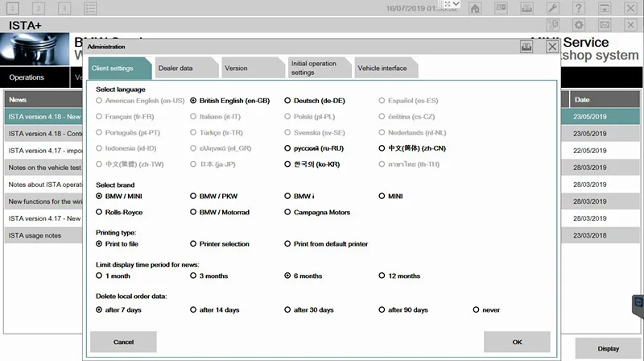Click the Cancel button
The height and width of the screenshot is (361, 644).
(x=123, y=342)
